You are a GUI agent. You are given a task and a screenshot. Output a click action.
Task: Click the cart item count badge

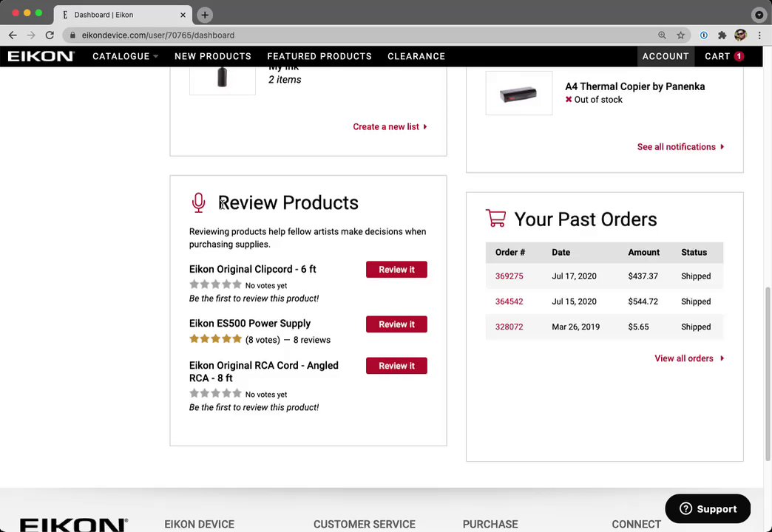[739, 56]
